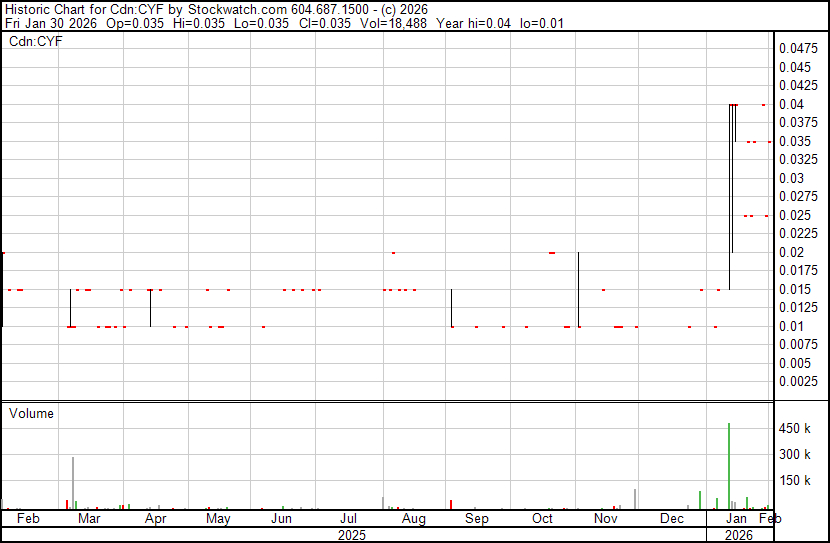Select the 0.02 price axis label

(x=791, y=252)
